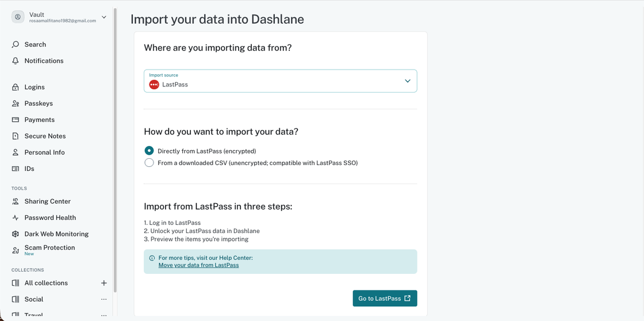This screenshot has width=644, height=321.
Task: Click 'Unlock your LastPass data in Dashlane' text
Action: pyautogui.click(x=205, y=231)
